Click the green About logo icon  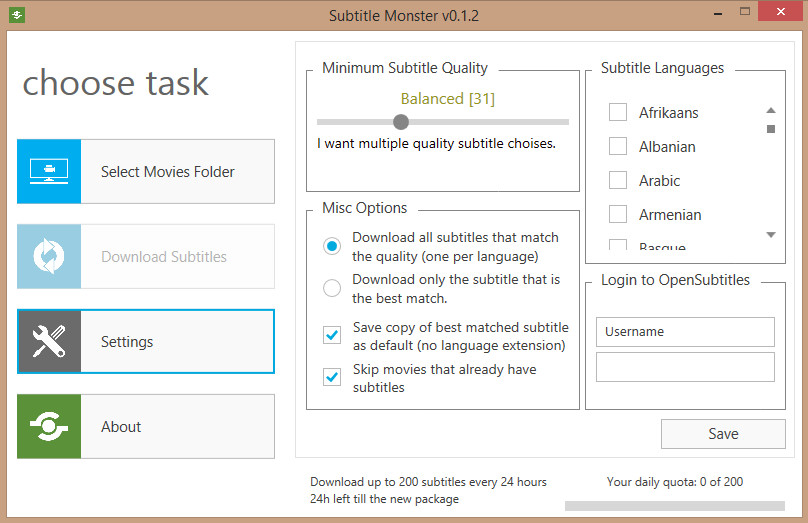tap(49, 426)
